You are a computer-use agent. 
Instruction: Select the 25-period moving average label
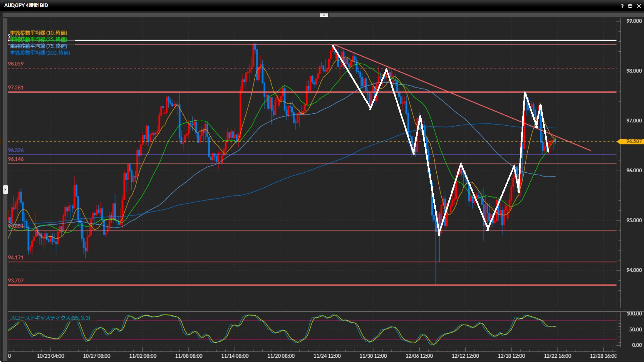click(39, 39)
